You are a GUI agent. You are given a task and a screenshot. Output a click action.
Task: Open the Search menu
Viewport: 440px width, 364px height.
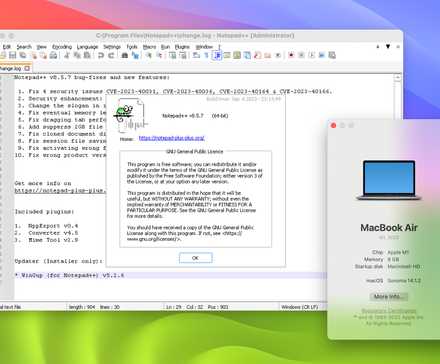24,47
